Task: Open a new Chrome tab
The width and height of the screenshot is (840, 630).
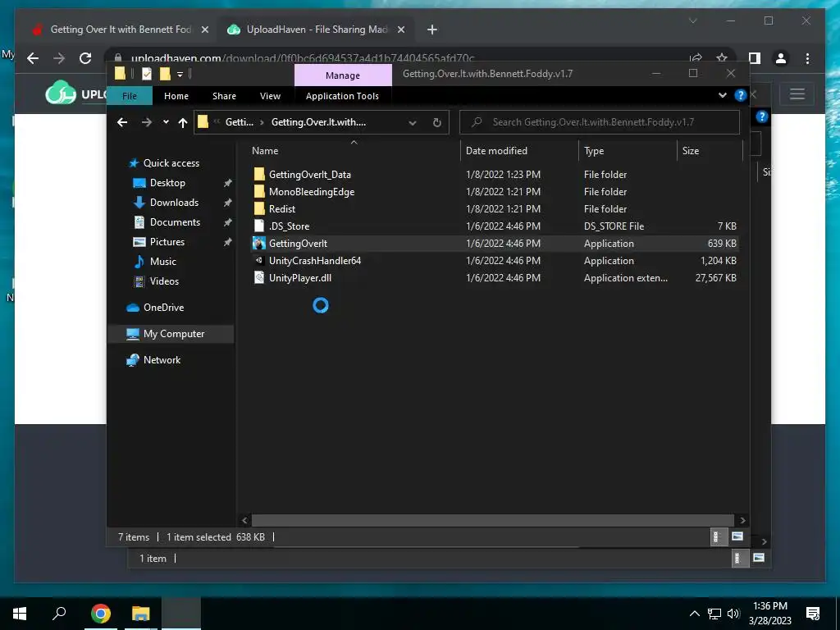Action: tap(431, 30)
